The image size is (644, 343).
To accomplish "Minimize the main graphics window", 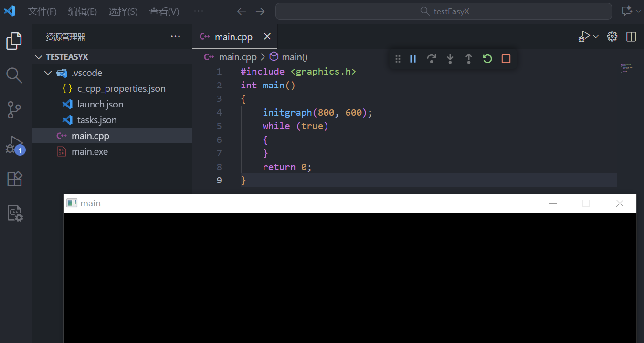I will [553, 204].
